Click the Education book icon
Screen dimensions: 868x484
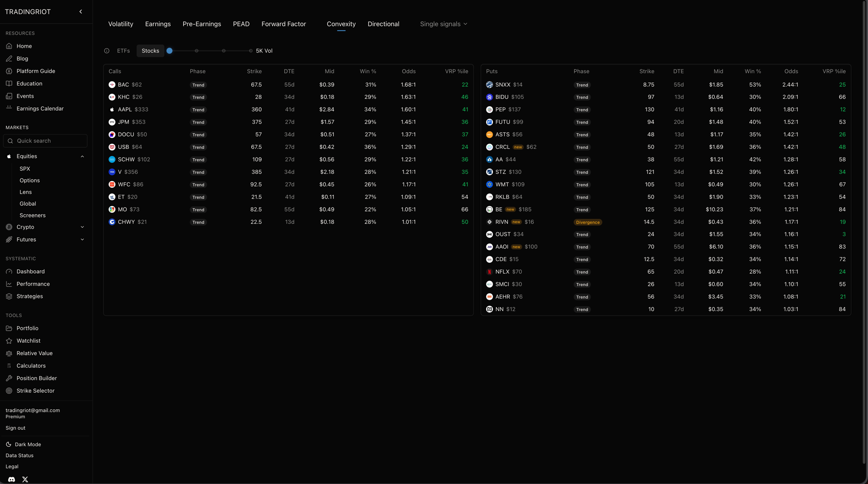pos(9,84)
